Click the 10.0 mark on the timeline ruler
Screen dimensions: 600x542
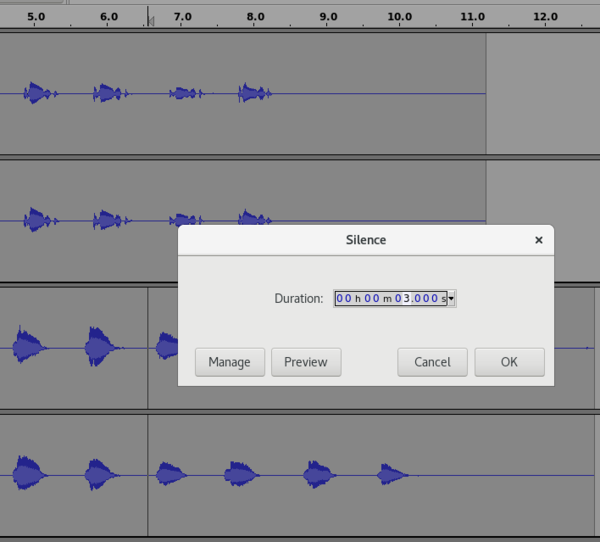tap(399, 17)
